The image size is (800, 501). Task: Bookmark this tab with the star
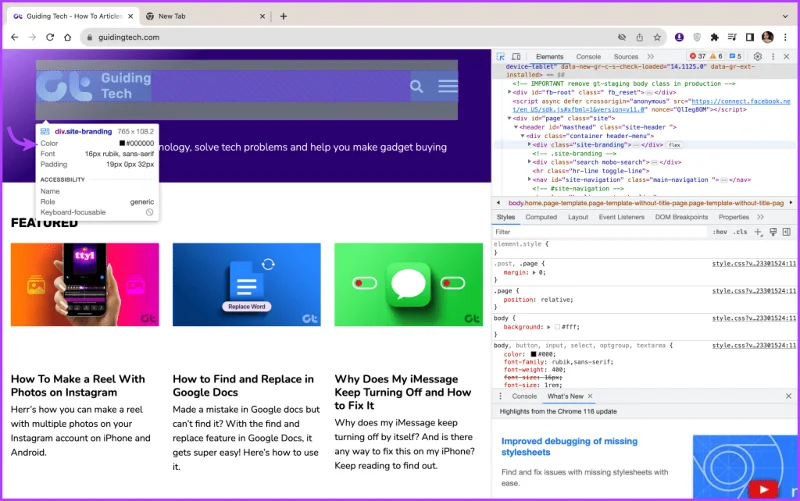(x=657, y=37)
